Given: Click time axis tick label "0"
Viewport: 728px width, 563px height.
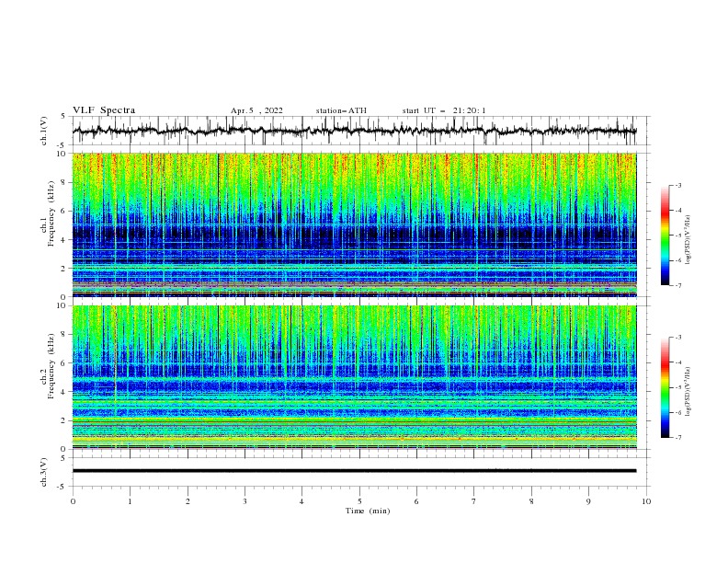Looking at the screenshot, I should (73, 501).
